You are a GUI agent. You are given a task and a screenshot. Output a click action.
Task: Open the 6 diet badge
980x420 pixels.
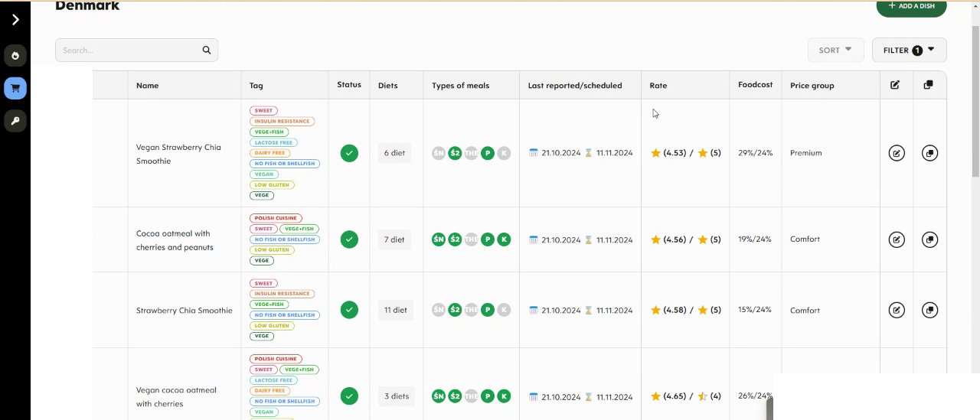click(394, 153)
